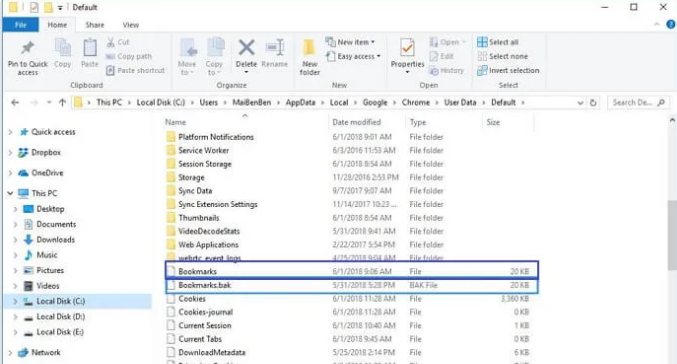The height and width of the screenshot is (364, 677).
Task: Click the Dropbox icon in navigation pane
Action: click(x=23, y=152)
